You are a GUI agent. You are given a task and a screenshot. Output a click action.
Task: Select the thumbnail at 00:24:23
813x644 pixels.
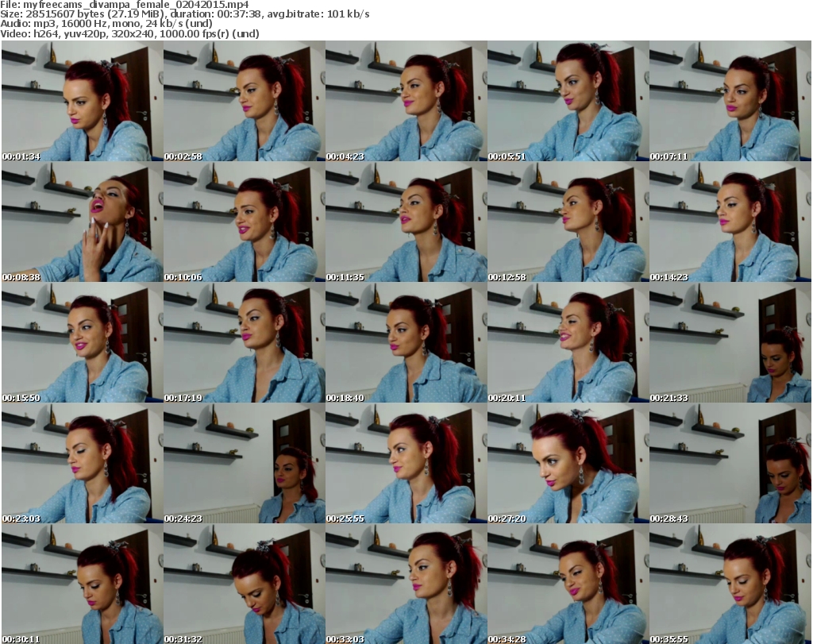tap(245, 464)
